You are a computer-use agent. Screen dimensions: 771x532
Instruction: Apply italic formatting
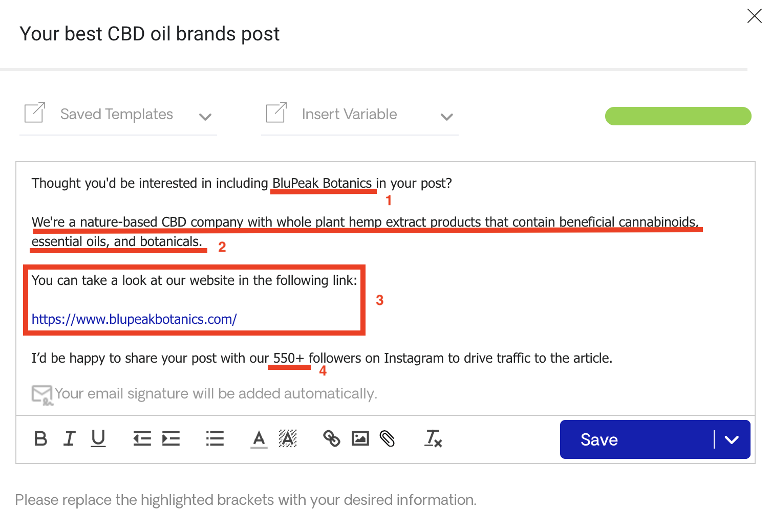click(70, 439)
